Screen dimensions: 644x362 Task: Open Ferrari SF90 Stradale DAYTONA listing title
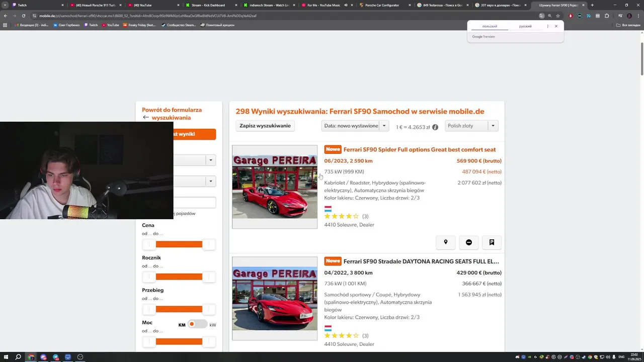(421, 261)
